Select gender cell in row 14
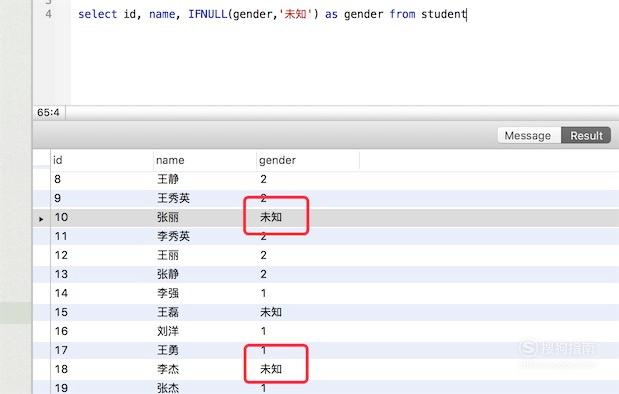619x394 pixels. pos(263,293)
